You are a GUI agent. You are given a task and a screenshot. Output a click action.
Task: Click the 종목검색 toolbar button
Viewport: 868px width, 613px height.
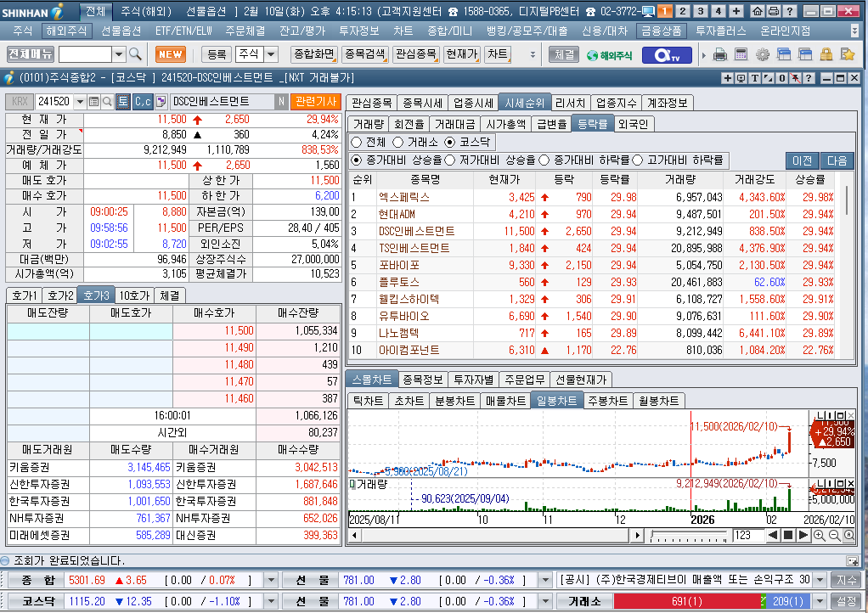[x=366, y=54]
